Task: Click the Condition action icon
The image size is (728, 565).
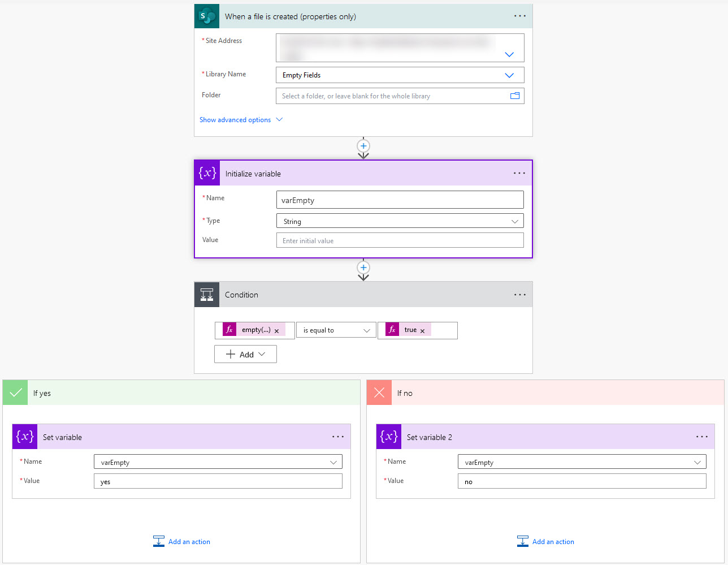Action: click(x=206, y=294)
